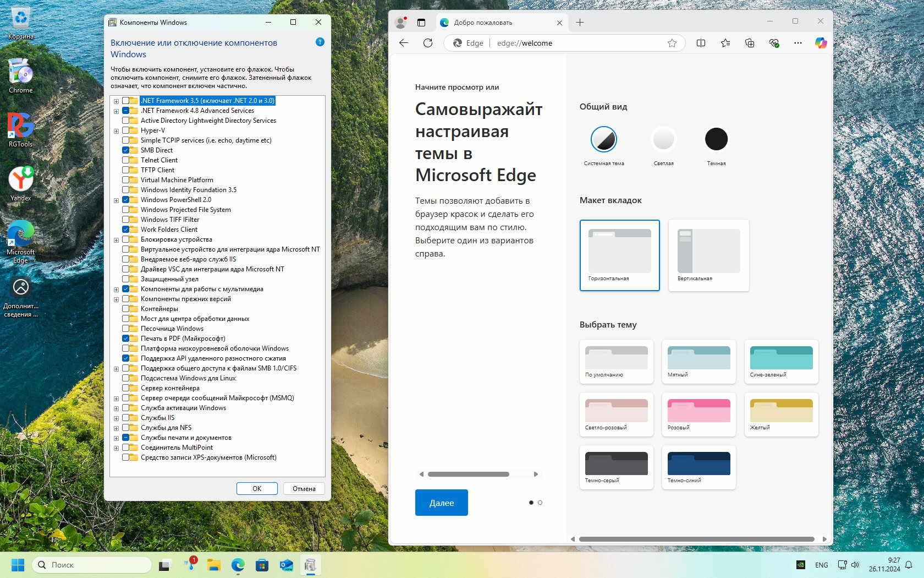The height and width of the screenshot is (578, 924).
Task: Expand the Блокировка устройства node
Action: coord(116,240)
